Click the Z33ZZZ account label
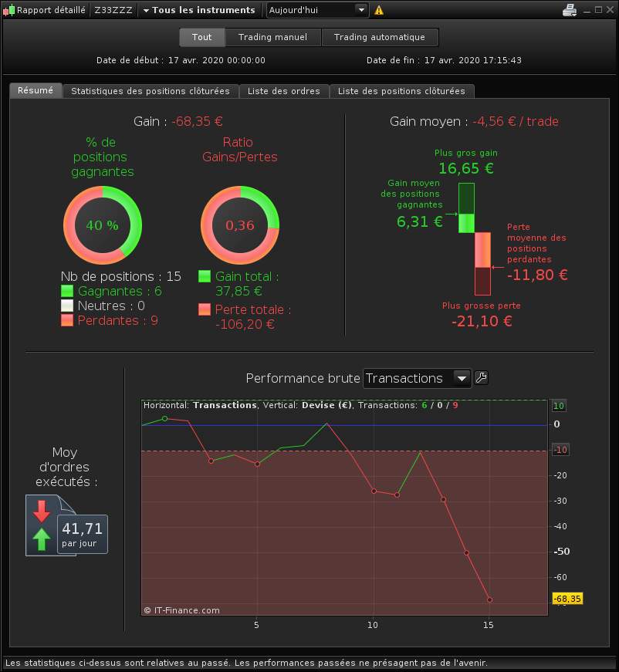Screen dimensions: 619x672 click(113, 10)
